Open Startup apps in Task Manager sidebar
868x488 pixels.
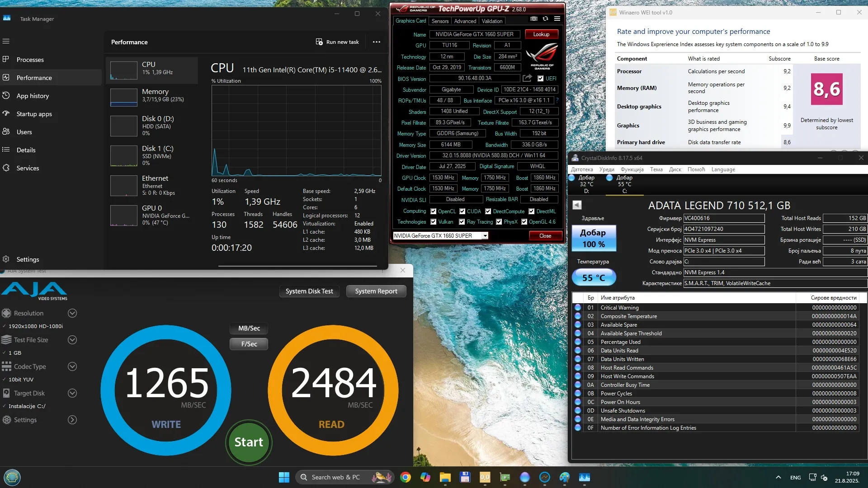pos(34,114)
